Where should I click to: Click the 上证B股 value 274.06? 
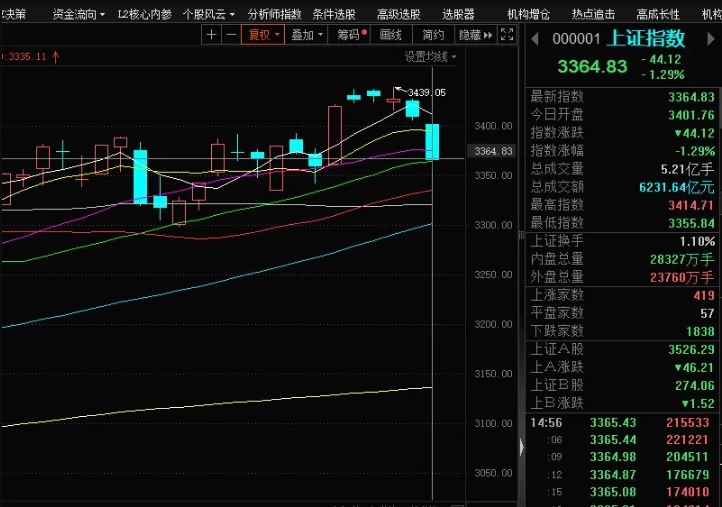pyautogui.click(x=695, y=385)
